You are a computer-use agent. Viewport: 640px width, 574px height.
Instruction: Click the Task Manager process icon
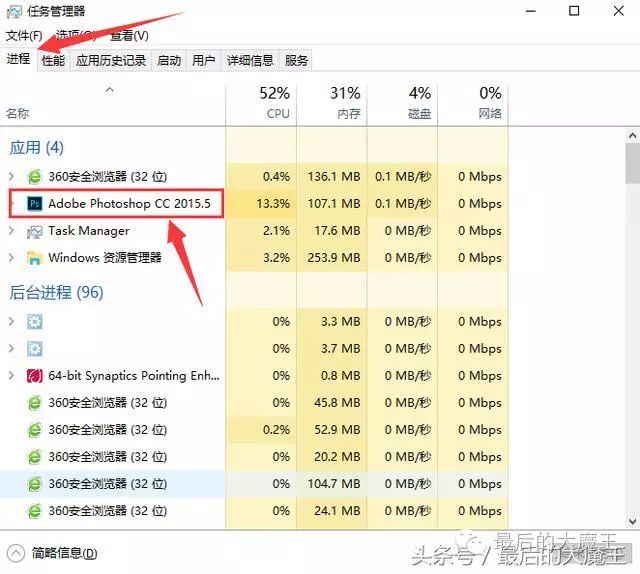35,231
